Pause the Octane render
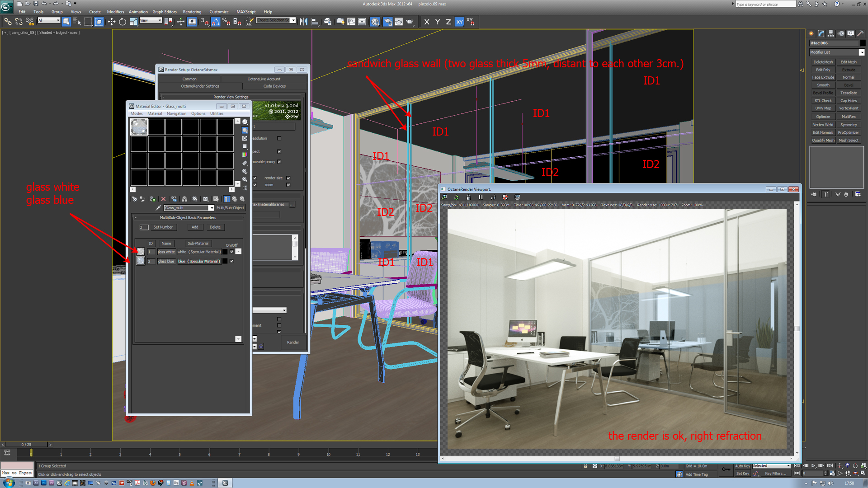868x488 pixels. point(481,197)
